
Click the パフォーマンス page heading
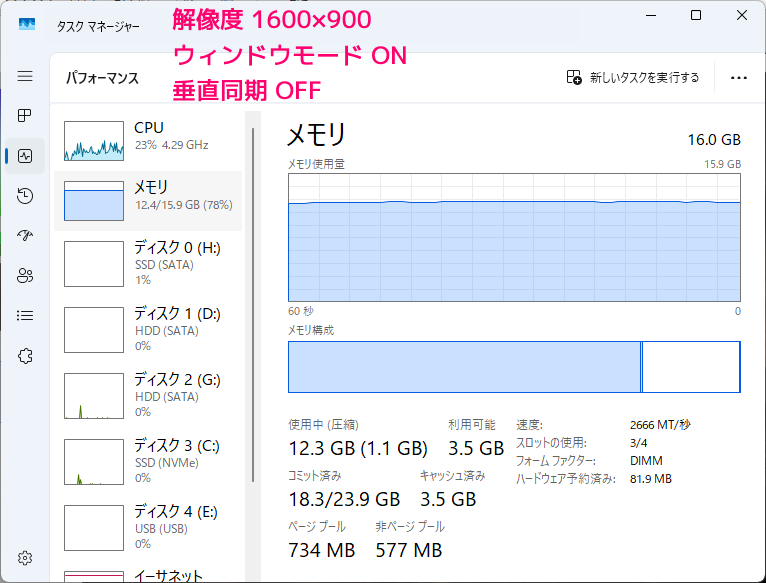103,78
